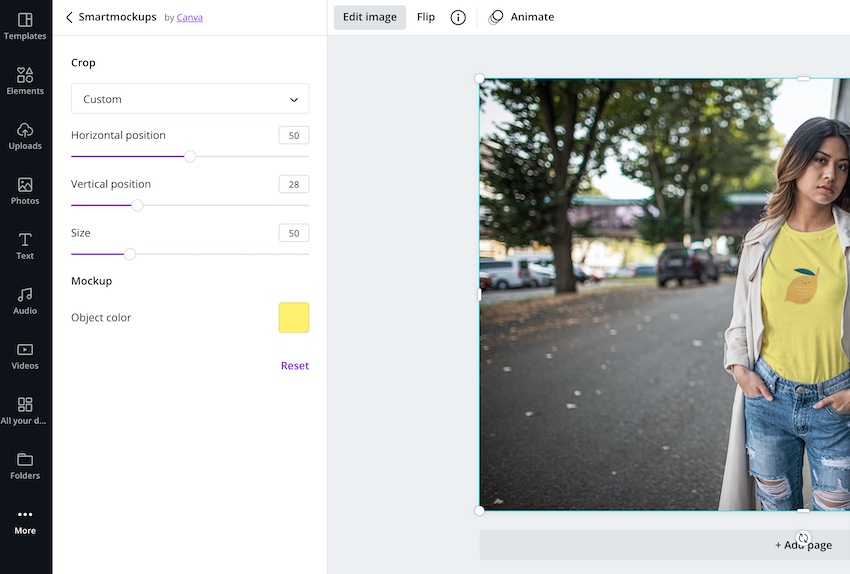Click the Flip toolbar option
The width and height of the screenshot is (850, 574).
pos(426,17)
